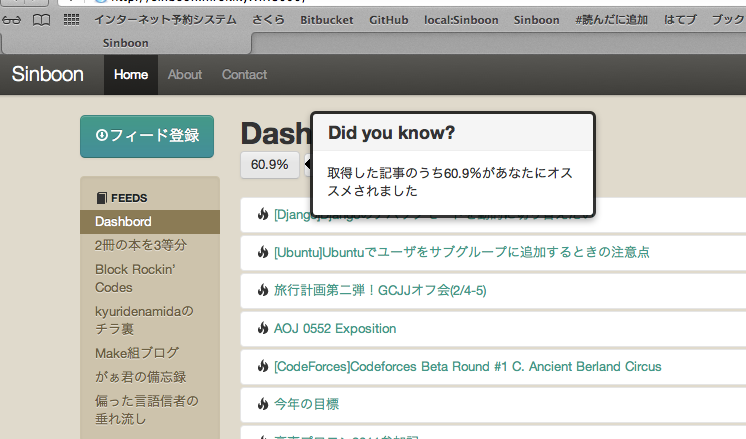Screen dimensions: 746x439
Task: Open はてブ bookmark
Action: coord(680,20)
